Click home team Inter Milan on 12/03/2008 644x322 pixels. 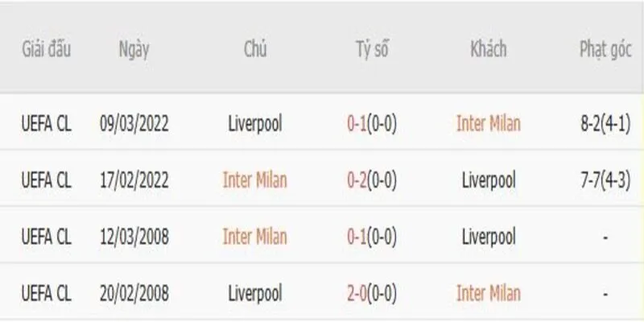click(x=255, y=237)
